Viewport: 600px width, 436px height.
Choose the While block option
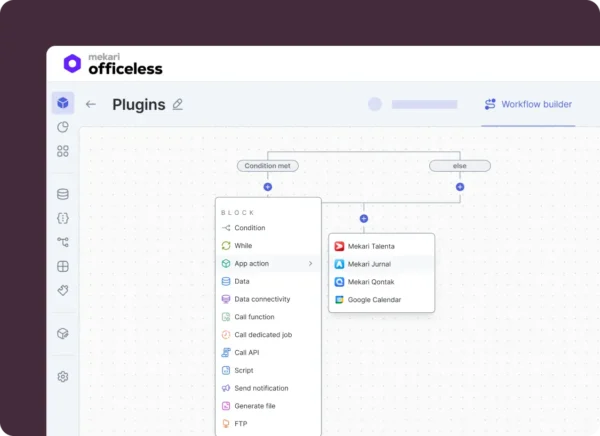pos(243,246)
